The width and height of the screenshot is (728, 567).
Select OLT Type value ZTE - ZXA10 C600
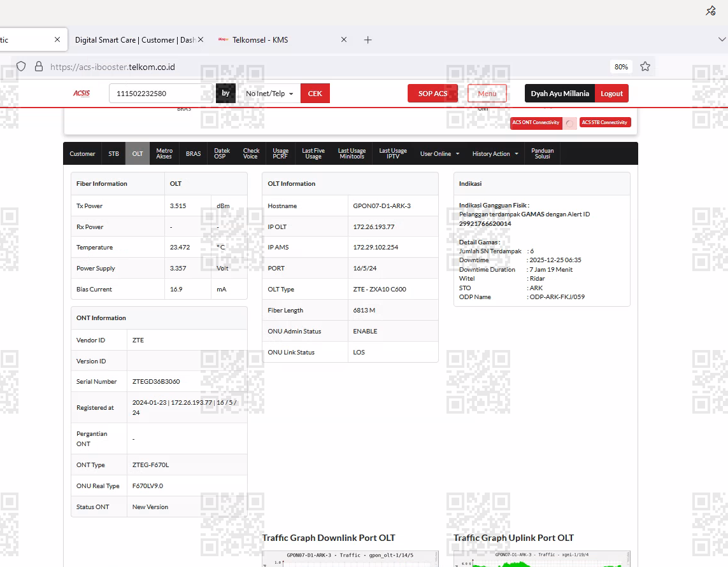(380, 290)
